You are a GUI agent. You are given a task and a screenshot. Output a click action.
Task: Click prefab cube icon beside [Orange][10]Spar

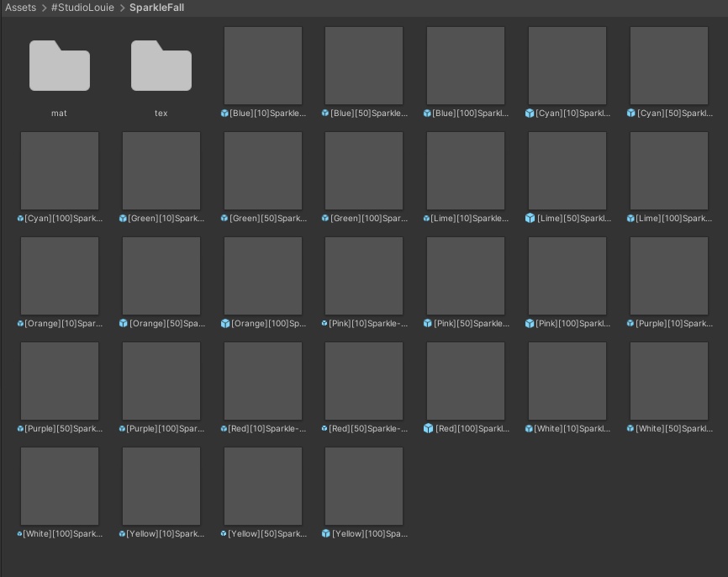tap(20, 323)
